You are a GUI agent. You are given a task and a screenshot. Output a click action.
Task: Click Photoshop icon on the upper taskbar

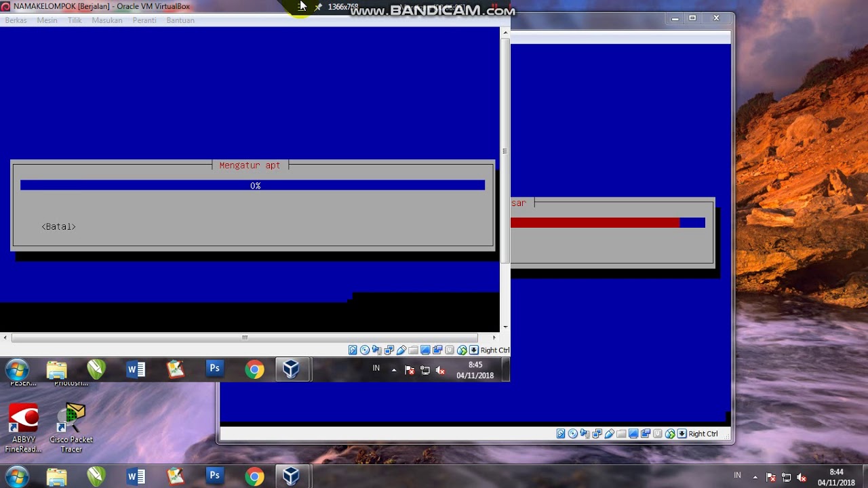pyautogui.click(x=215, y=369)
